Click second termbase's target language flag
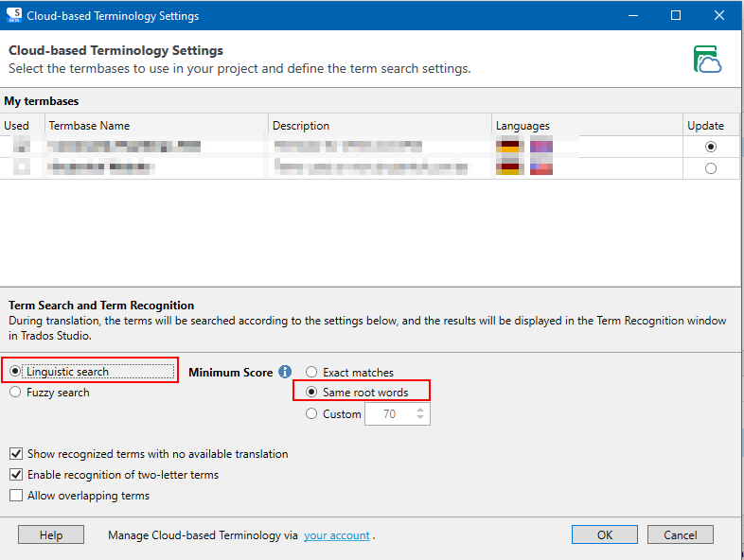Image resolution: width=744 pixels, height=560 pixels. (x=540, y=168)
